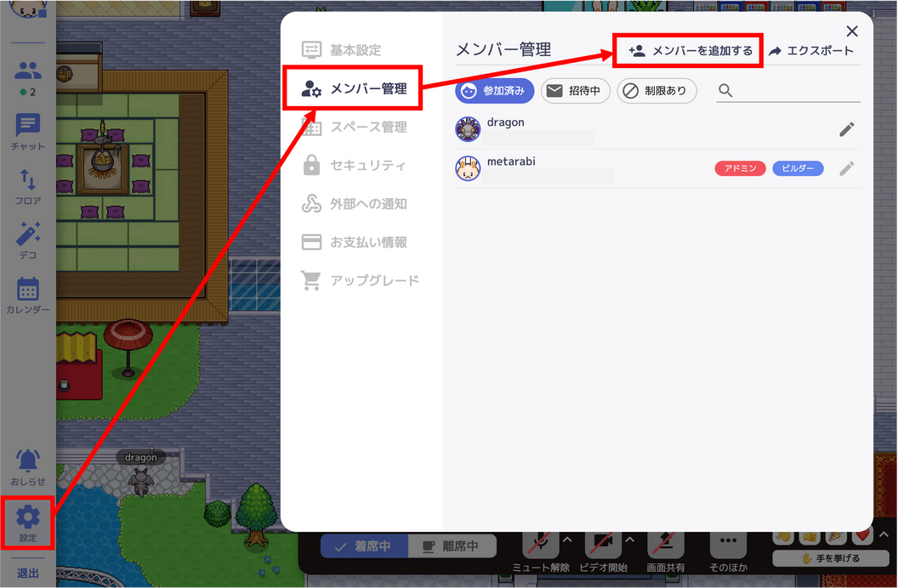Click dragon's avatar in member list

coord(468,129)
